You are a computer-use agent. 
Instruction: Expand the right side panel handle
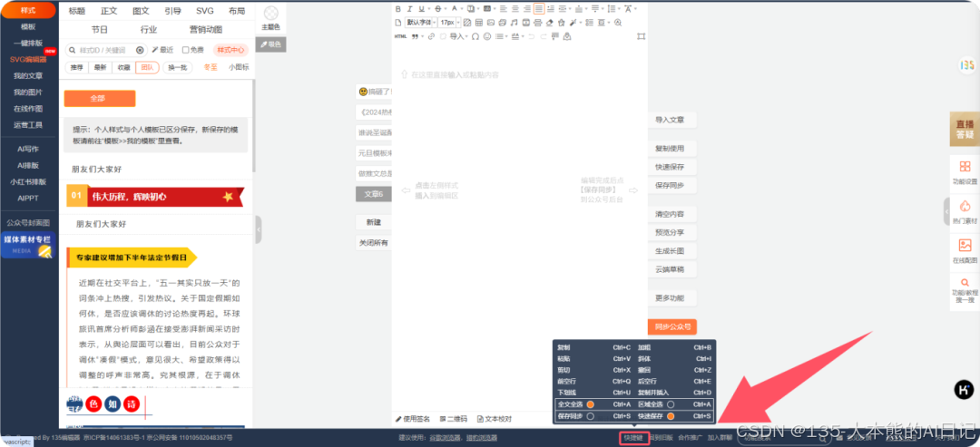[946, 211]
